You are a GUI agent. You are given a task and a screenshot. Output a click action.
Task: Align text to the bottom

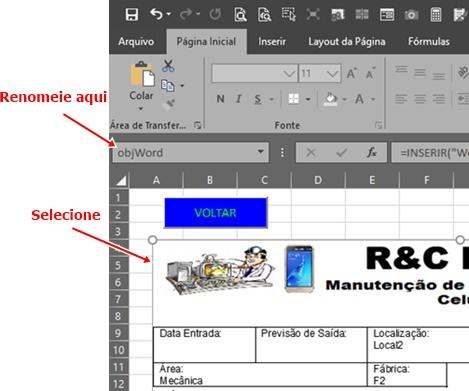tap(438, 76)
